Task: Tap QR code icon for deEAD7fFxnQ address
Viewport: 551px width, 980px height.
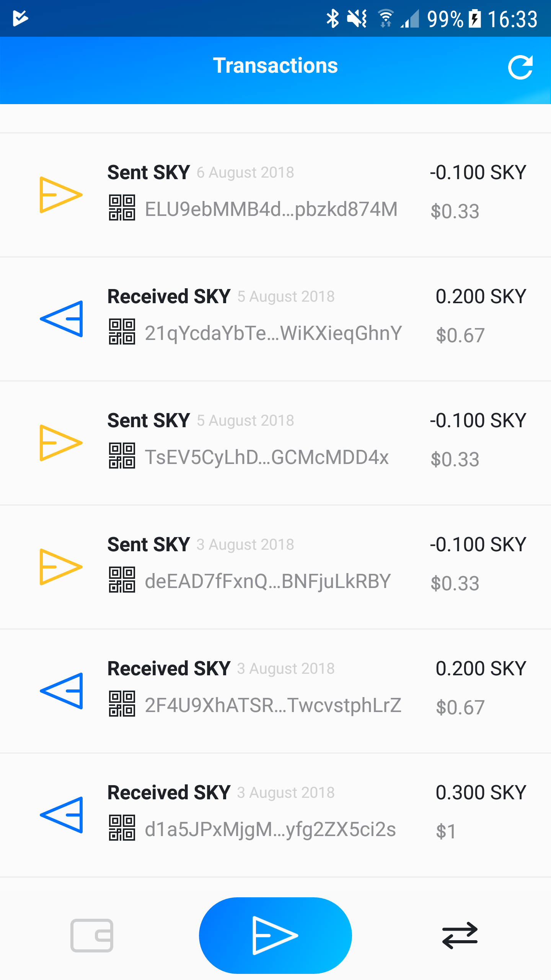Action: tap(122, 580)
